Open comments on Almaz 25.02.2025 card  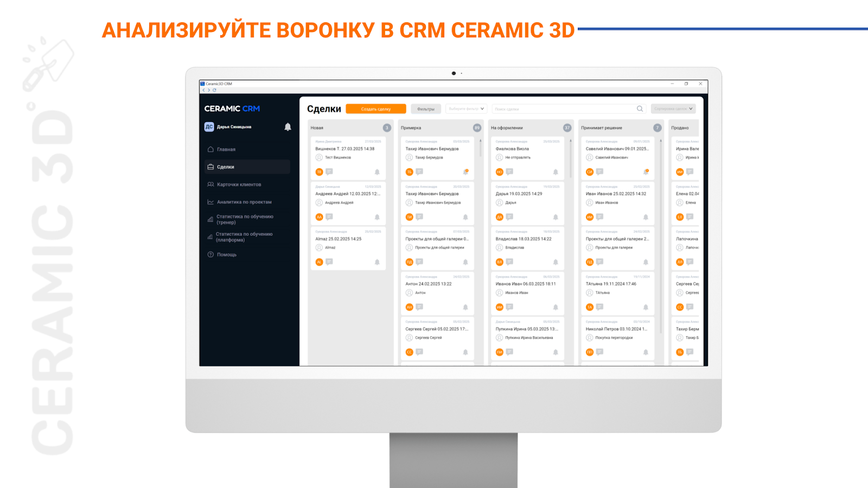point(329,262)
